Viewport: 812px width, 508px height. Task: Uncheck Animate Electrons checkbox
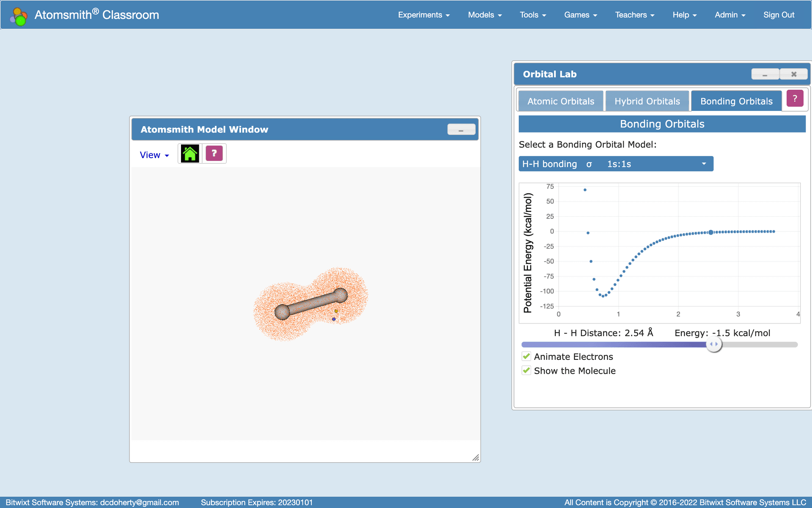point(527,356)
